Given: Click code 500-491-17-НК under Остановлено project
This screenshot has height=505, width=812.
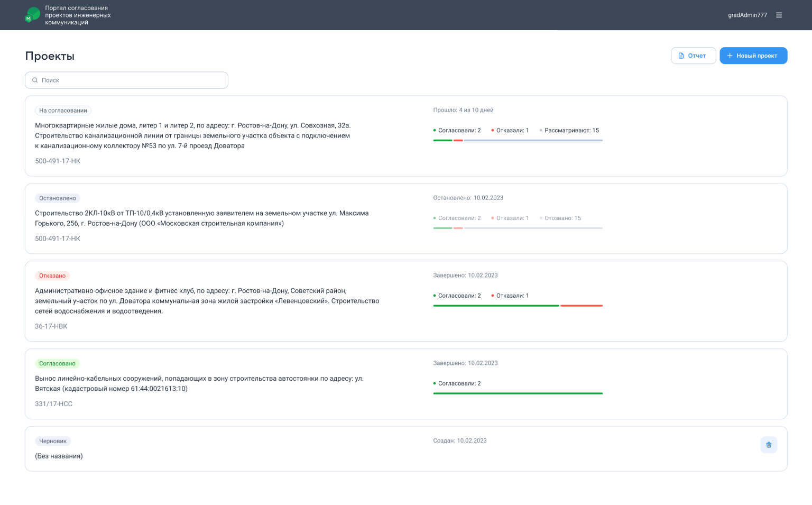Looking at the screenshot, I should (x=58, y=238).
